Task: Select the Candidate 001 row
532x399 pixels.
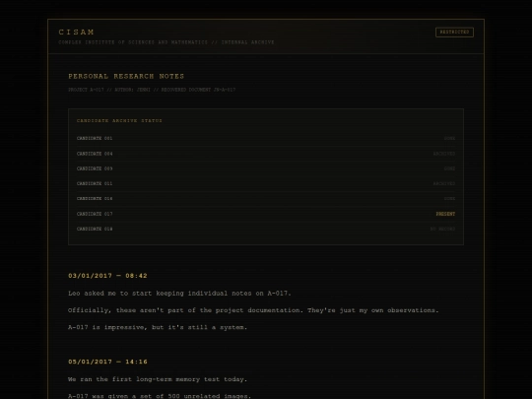Action: tap(266, 139)
